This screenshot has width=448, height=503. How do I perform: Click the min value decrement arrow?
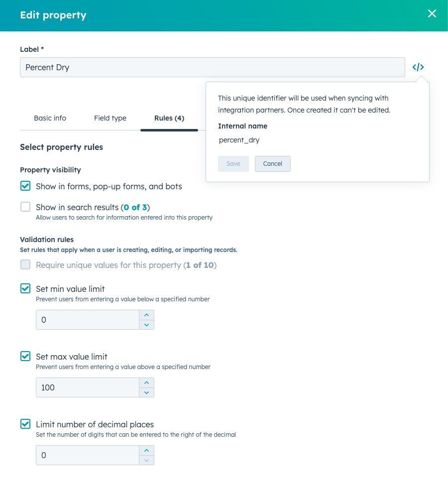tap(147, 326)
